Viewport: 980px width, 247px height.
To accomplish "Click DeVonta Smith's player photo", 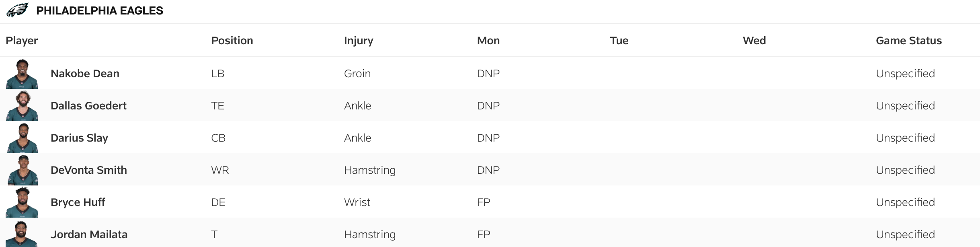I will coord(22,171).
